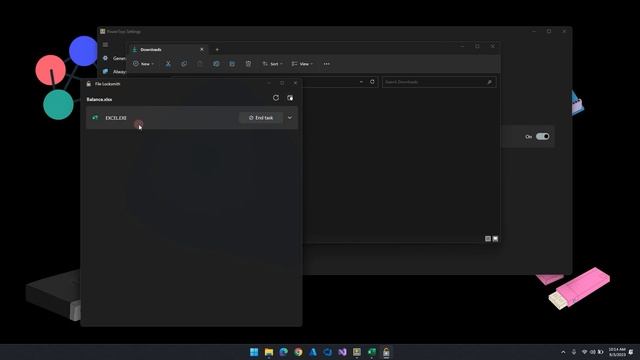Add a new tab in File Explorer
The height and width of the screenshot is (360, 640).
pos(217,50)
